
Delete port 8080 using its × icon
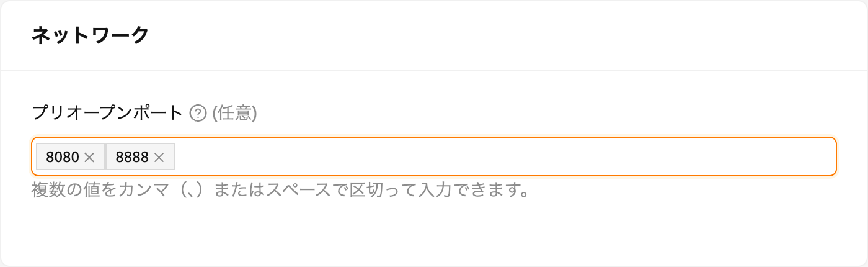[89, 158]
